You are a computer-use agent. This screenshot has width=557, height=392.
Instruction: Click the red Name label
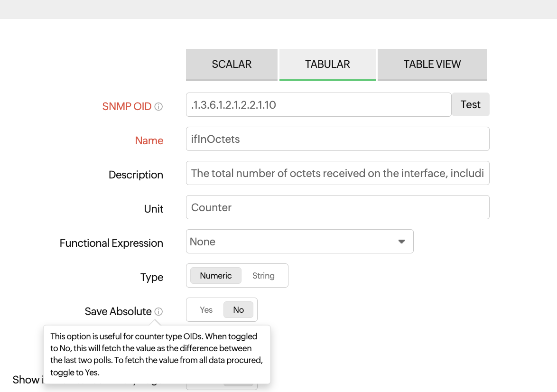pos(149,140)
